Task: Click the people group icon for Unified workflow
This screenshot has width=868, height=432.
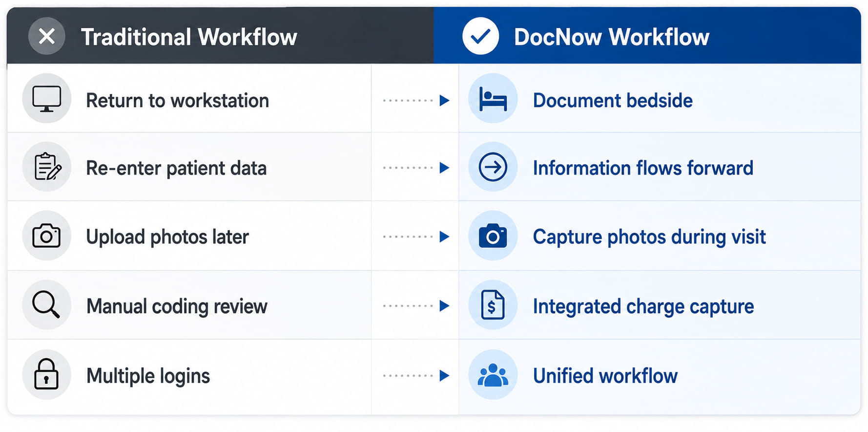Action: [x=493, y=375]
